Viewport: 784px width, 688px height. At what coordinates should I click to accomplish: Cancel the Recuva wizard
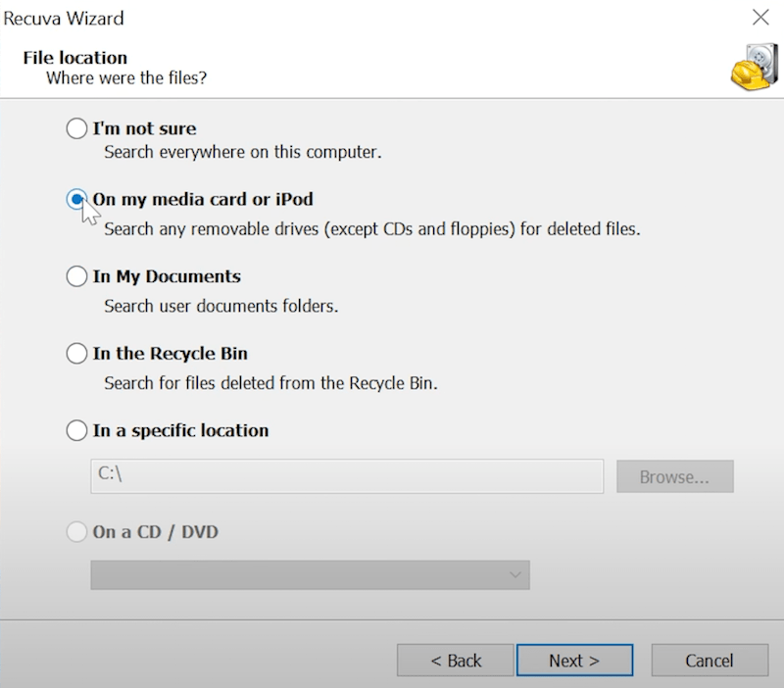(x=710, y=661)
